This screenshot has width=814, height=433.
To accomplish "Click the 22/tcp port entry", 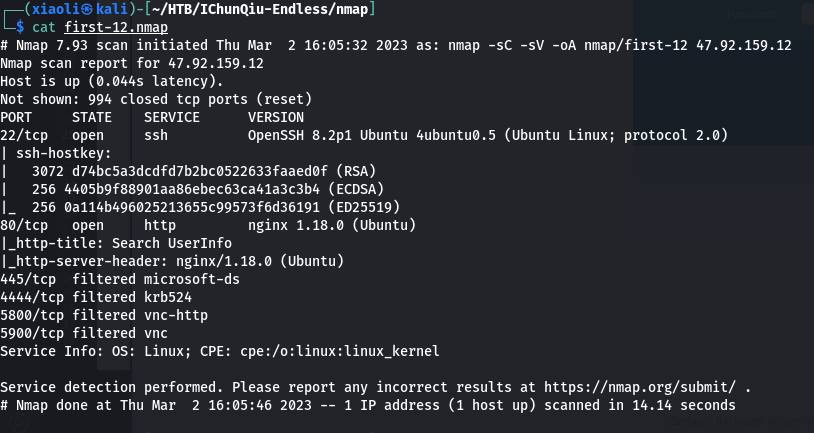I will coord(24,135).
